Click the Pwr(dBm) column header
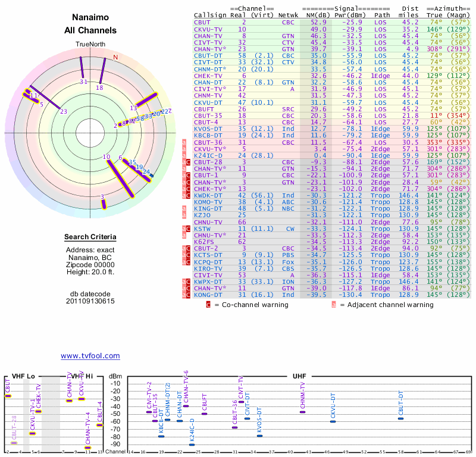 (x=350, y=15)
